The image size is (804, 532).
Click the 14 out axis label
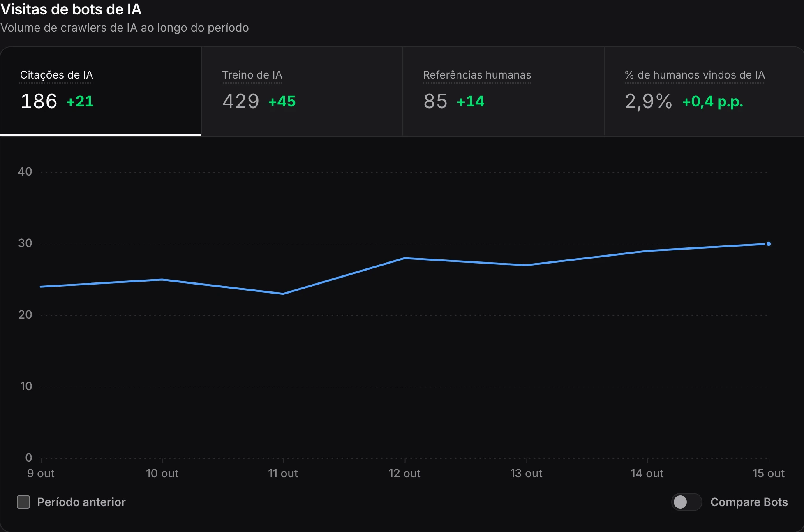point(647,473)
